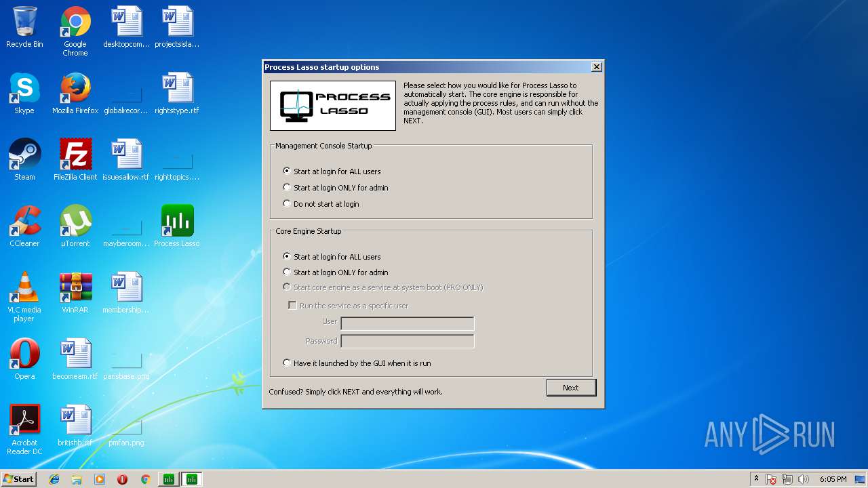Close the Process Lasso startup options dialog

click(x=596, y=66)
